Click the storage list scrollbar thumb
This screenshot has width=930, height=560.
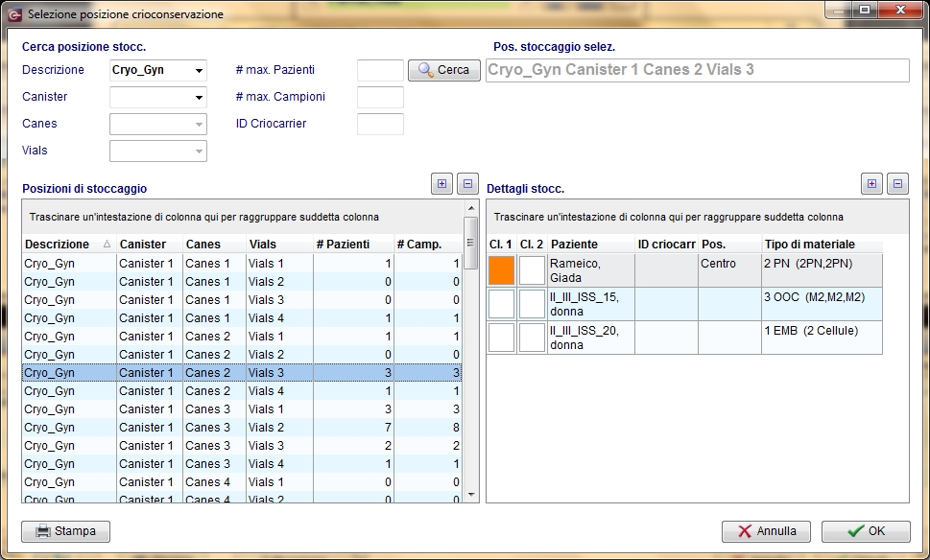(471, 243)
